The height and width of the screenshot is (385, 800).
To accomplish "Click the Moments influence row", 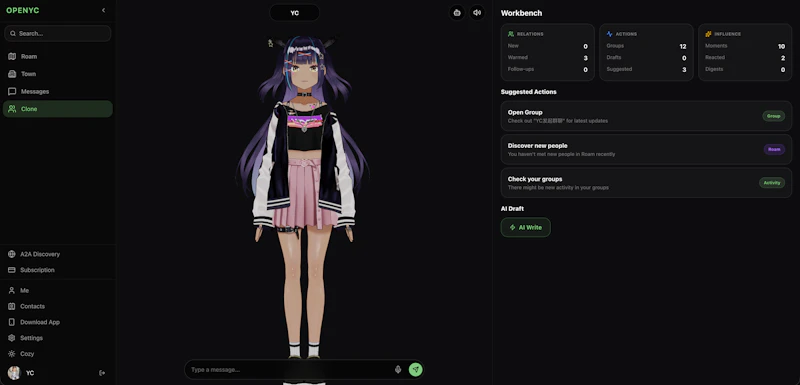I will pyautogui.click(x=745, y=46).
